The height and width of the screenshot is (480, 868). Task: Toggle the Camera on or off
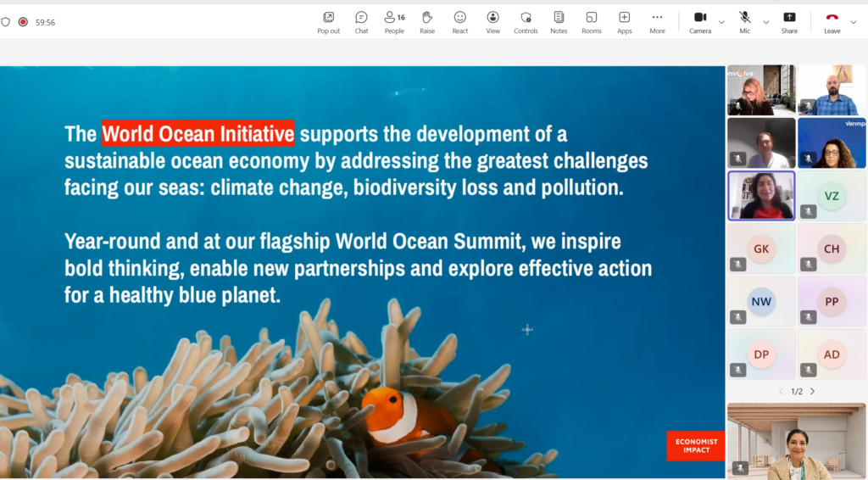click(700, 22)
